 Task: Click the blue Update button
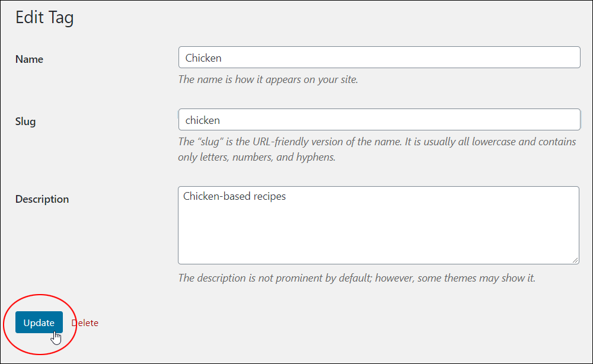click(x=39, y=323)
